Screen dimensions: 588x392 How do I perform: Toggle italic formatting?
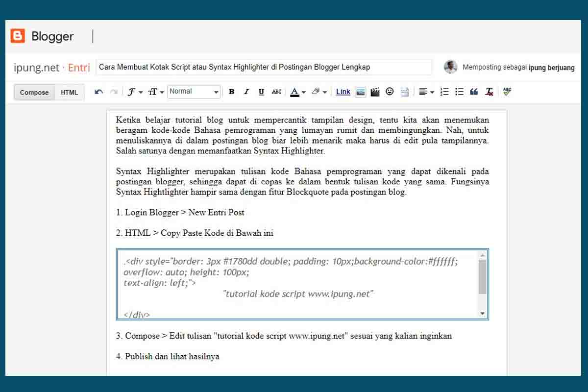point(246,92)
